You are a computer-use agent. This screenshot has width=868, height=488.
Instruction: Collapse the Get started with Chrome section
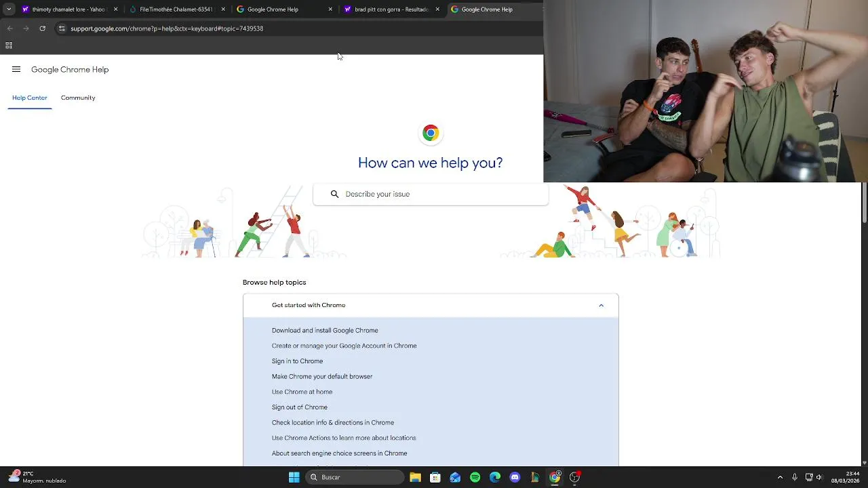pyautogui.click(x=601, y=305)
